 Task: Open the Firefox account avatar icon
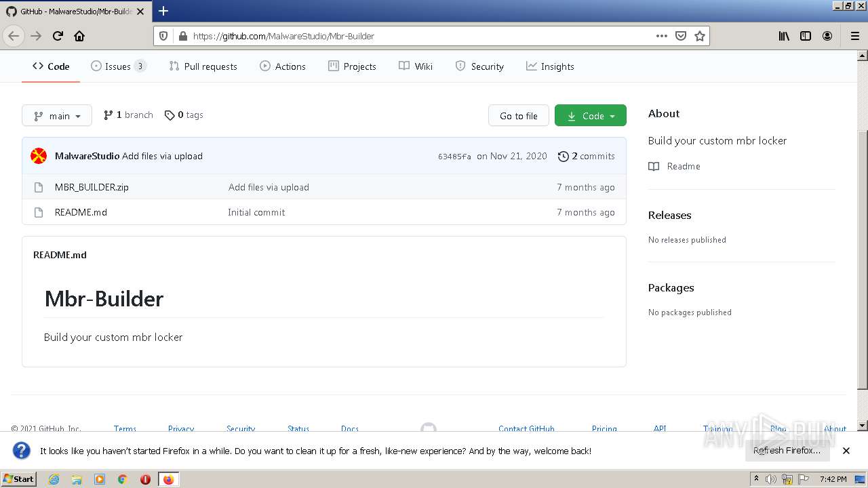point(827,36)
